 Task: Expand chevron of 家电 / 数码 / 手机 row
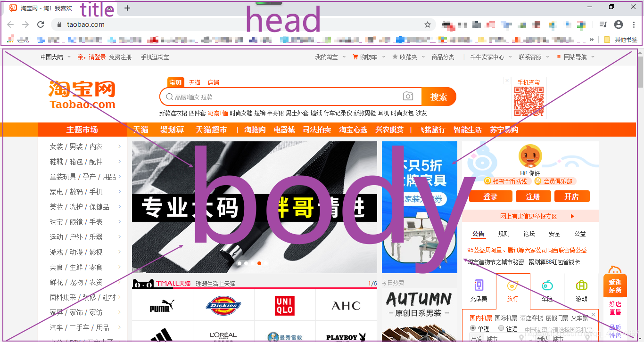coord(120,192)
